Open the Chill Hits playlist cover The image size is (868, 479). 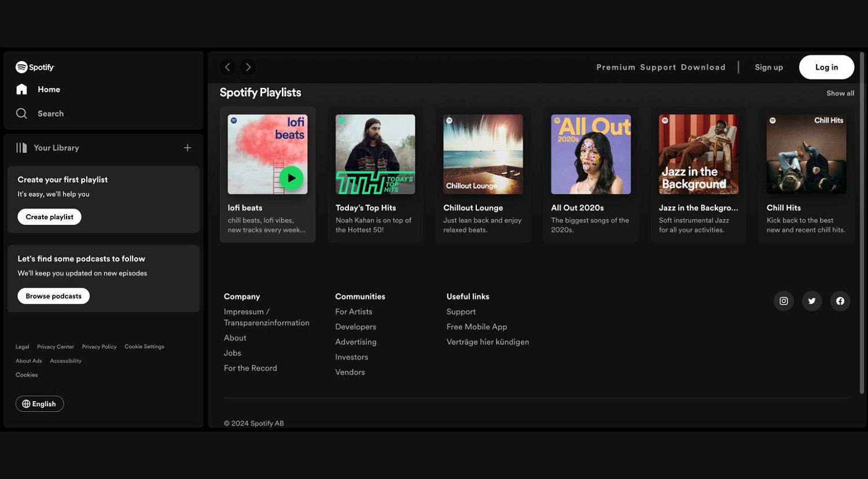click(806, 154)
